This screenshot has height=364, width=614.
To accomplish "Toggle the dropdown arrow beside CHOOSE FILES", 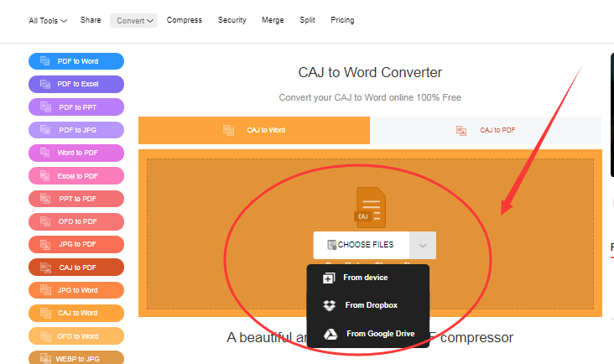I will click(423, 246).
